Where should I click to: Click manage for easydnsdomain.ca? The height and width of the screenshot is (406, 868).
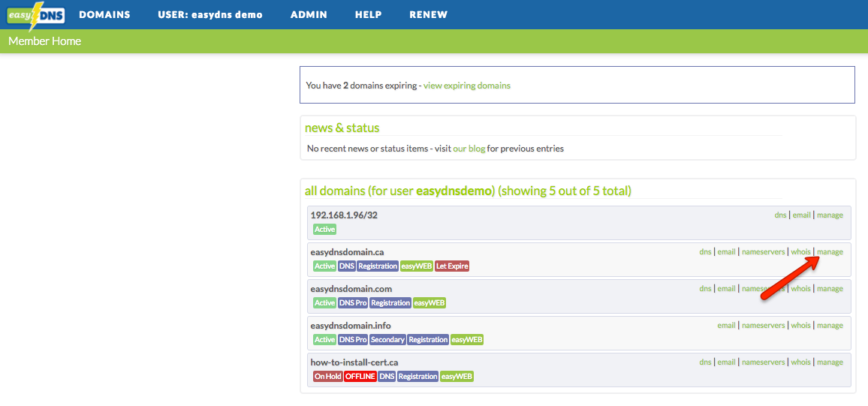pyautogui.click(x=830, y=251)
